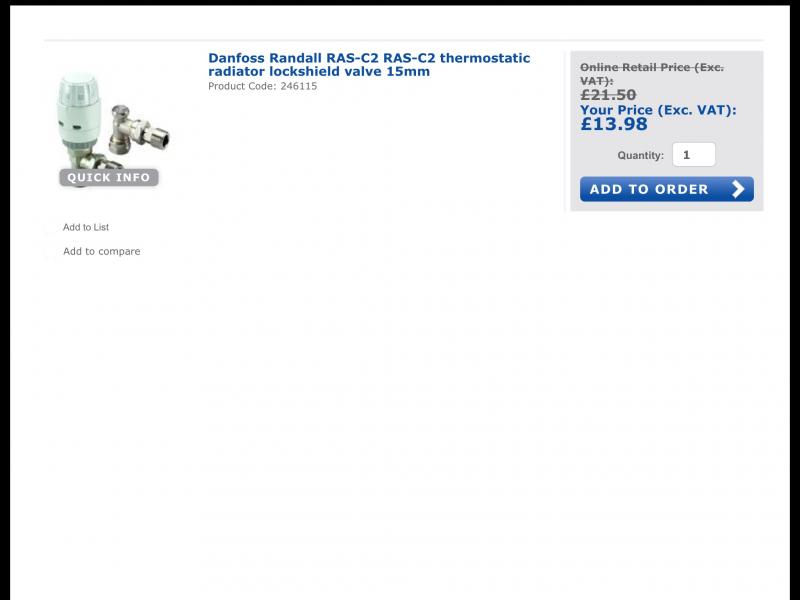Viewport: 800px width, 600px height.
Task: Click the Product Code 246115 text
Action: (x=262, y=86)
